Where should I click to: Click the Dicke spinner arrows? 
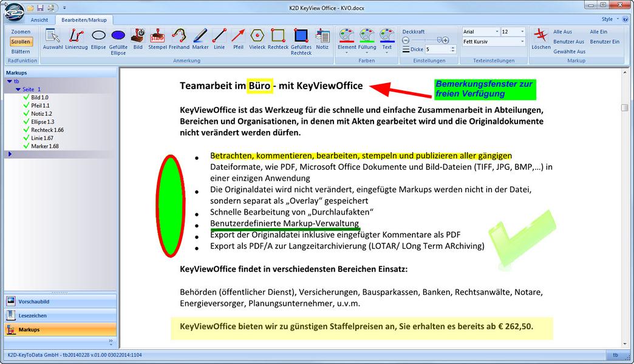tap(453, 49)
